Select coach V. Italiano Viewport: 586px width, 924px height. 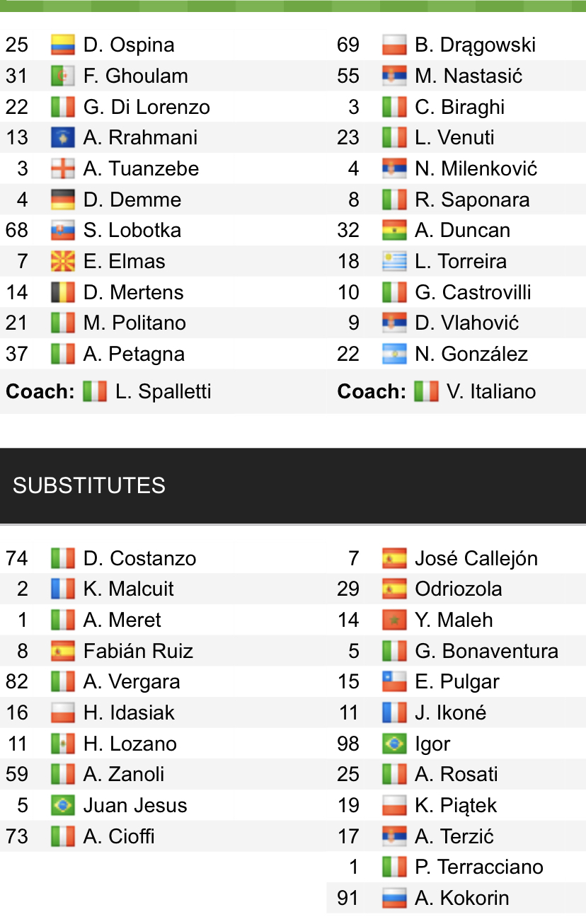point(490,392)
